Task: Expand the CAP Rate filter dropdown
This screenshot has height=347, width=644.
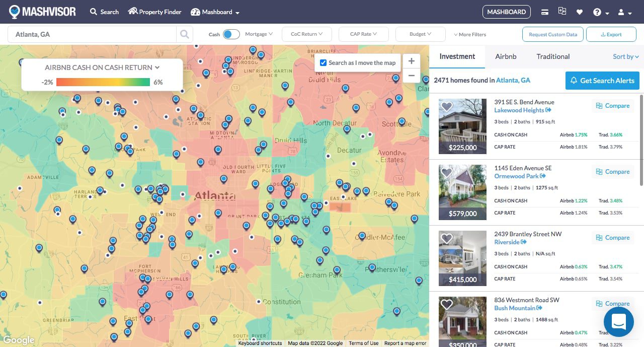Action: coord(363,34)
